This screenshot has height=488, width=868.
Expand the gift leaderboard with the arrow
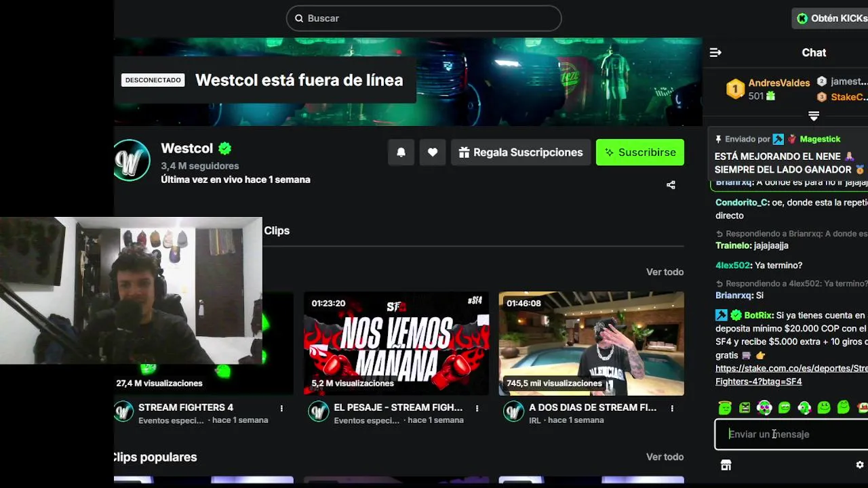[x=814, y=116]
